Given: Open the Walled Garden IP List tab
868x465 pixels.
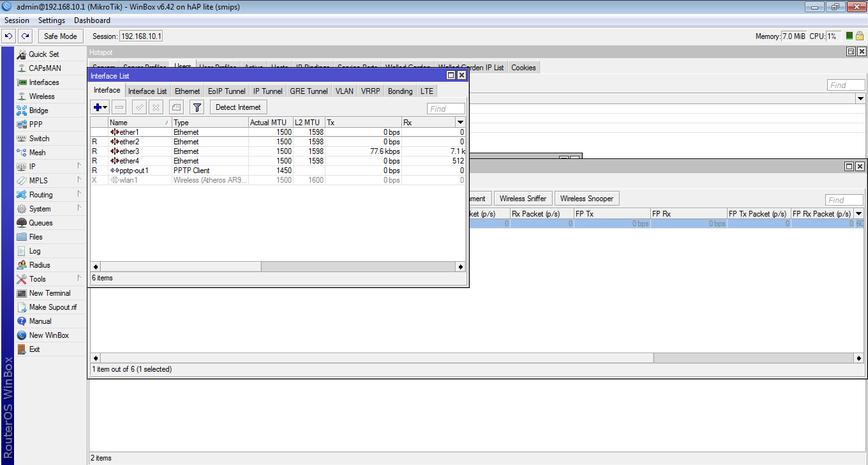Looking at the screenshot, I should [x=471, y=68].
